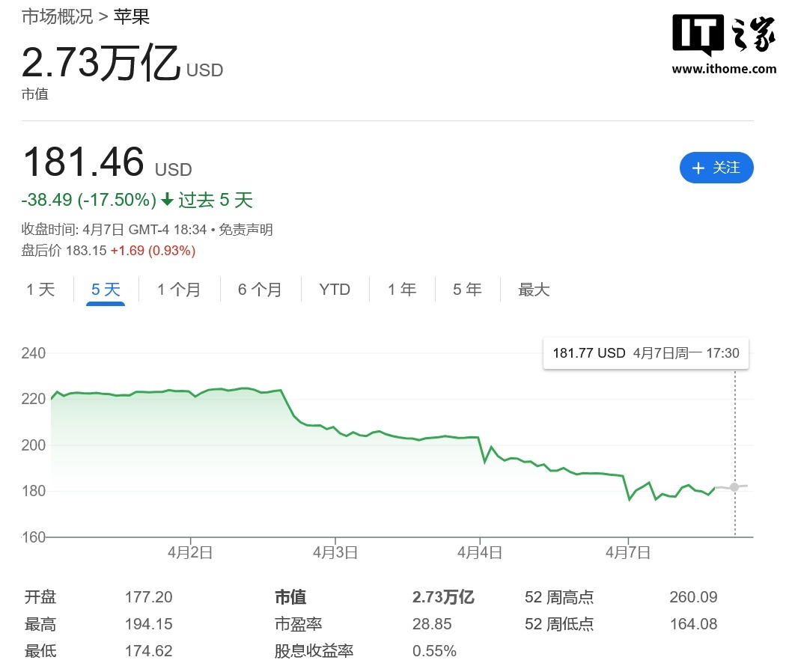Viewport: 789px width, 672px height.
Task: Switch to the 1个月 chart view
Action: pos(179,289)
